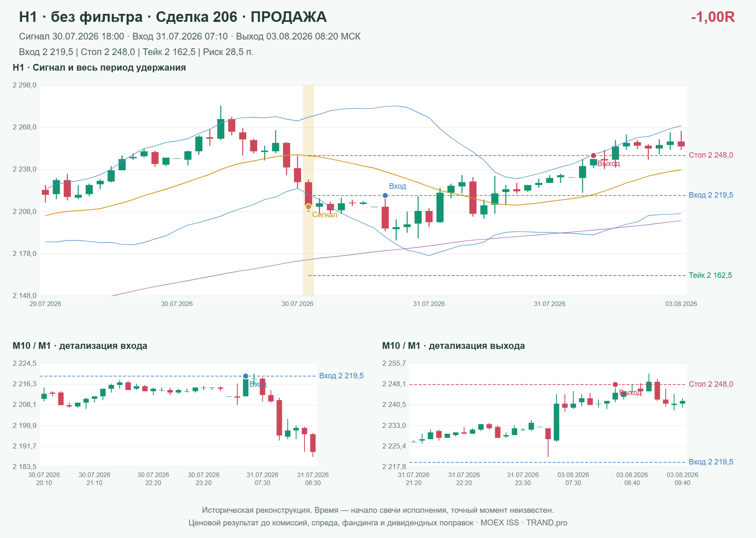Click the 'Тейк 2 162,5' label

coord(710,275)
